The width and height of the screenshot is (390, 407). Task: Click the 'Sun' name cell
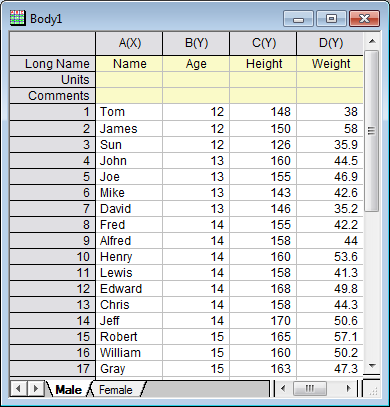129,145
